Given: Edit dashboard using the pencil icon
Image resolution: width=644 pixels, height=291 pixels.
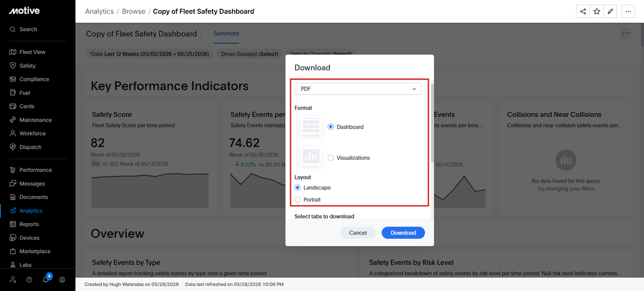Looking at the screenshot, I should 610,12.
